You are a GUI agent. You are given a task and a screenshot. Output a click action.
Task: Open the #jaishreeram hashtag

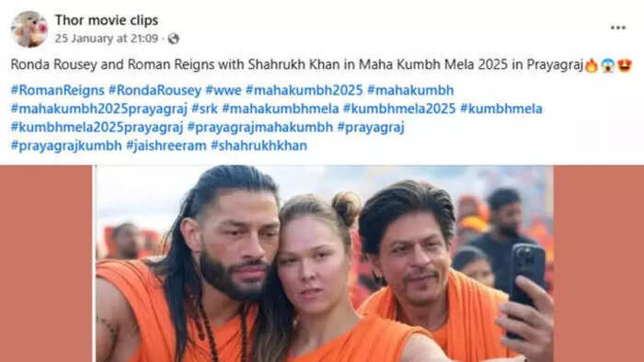click(x=166, y=145)
